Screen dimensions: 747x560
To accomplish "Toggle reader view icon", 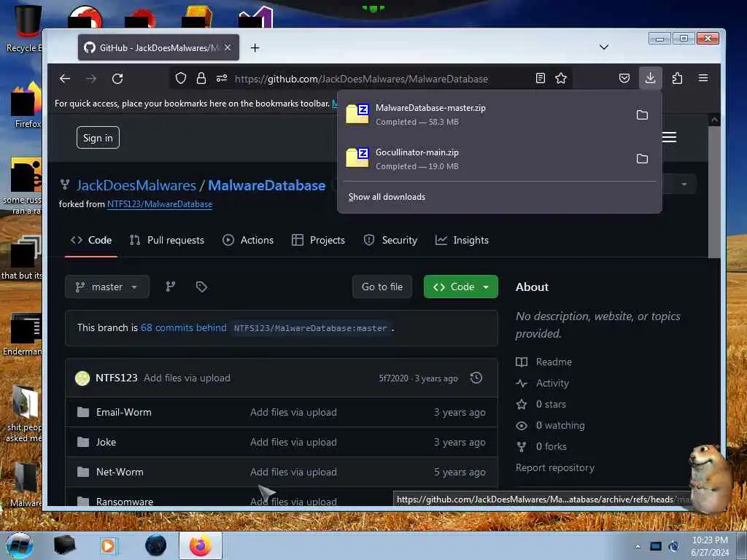I will (541, 78).
